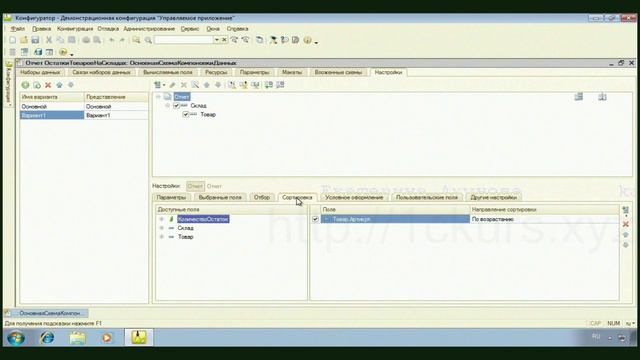Open the Файл menu
This screenshot has height=360, width=640.
18,29
